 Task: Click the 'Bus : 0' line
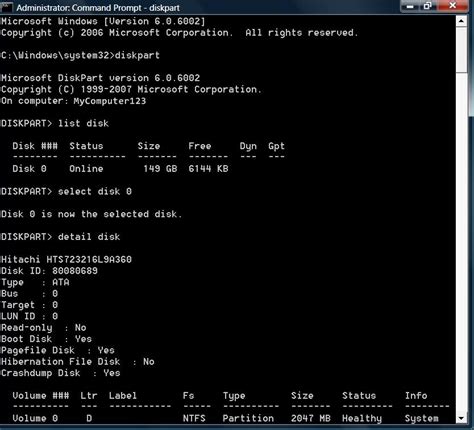coord(29,294)
